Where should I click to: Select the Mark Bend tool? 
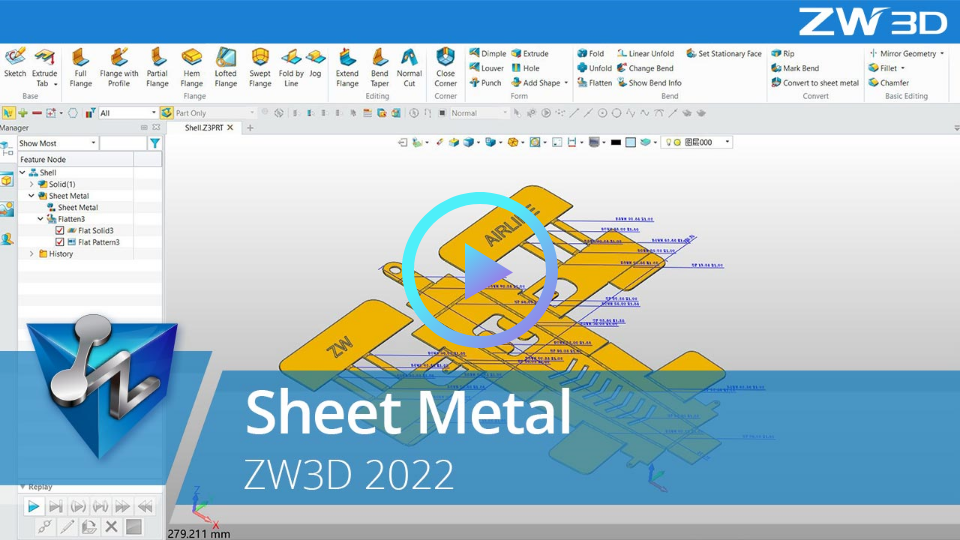pos(795,68)
